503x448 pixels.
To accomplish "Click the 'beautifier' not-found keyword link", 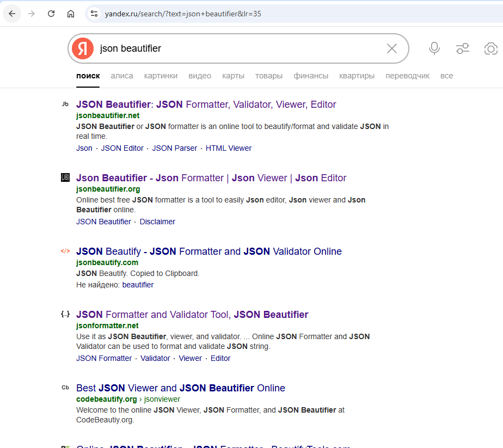I will coord(138,285).
